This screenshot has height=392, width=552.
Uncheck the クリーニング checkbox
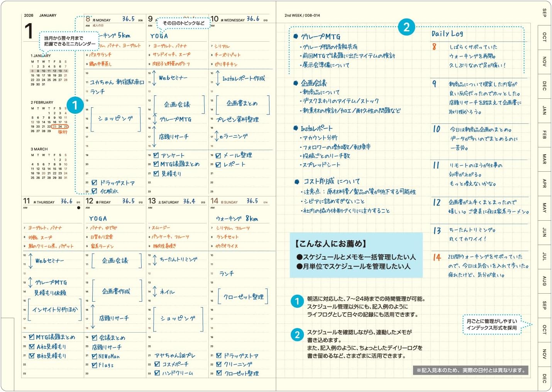click(x=219, y=364)
